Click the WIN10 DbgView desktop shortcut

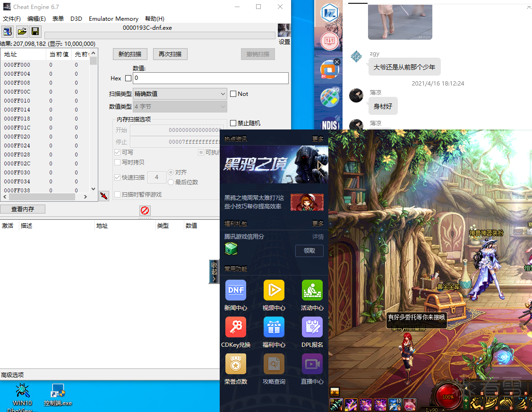(x=22, y=397)
